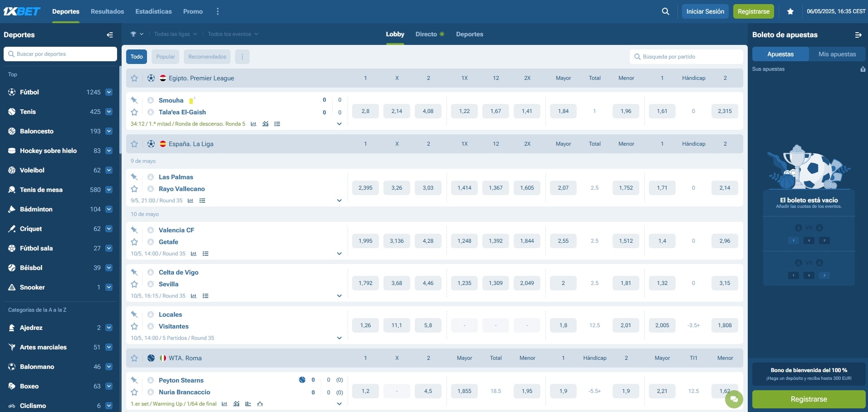Click the Iniciar Sesión button
868x412 pixels.
pyautogui.click(x=705, y=11)
